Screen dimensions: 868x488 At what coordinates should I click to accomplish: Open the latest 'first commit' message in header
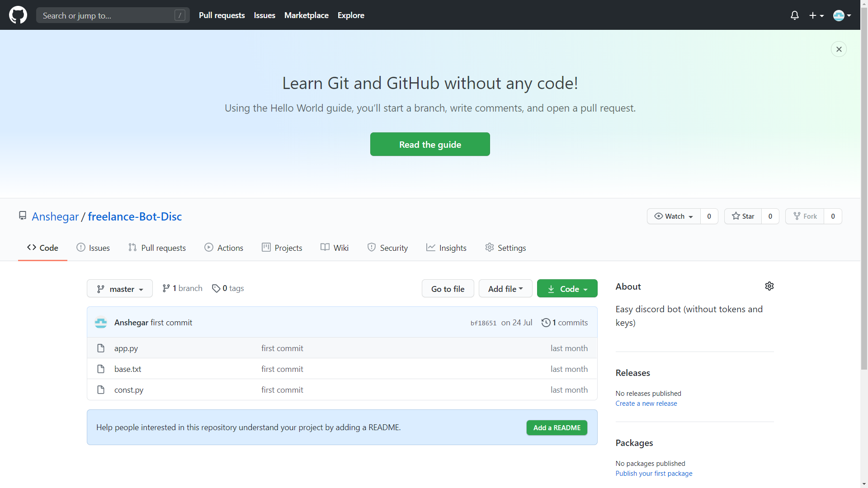pyautogui.click(x=171, y=323)
